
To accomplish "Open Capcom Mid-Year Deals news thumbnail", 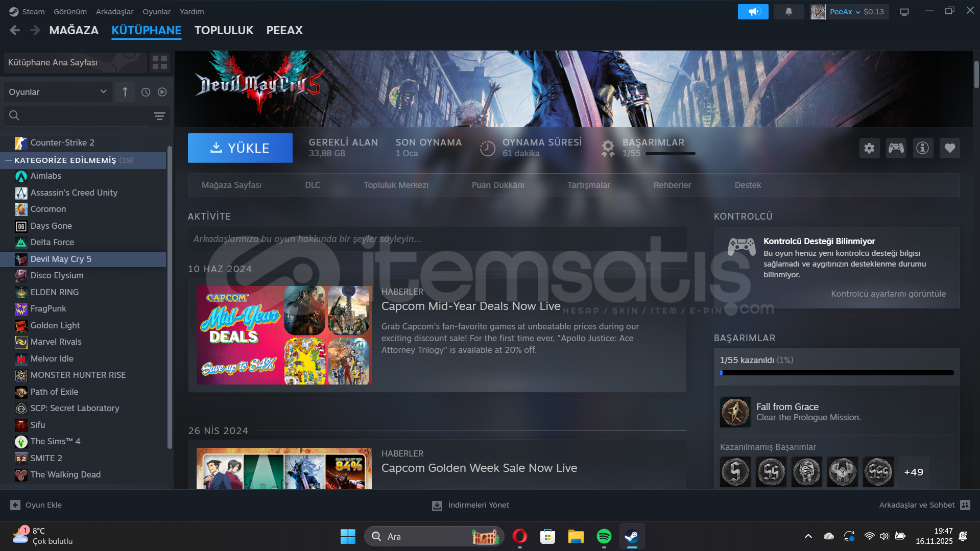I will coord(284,335).
